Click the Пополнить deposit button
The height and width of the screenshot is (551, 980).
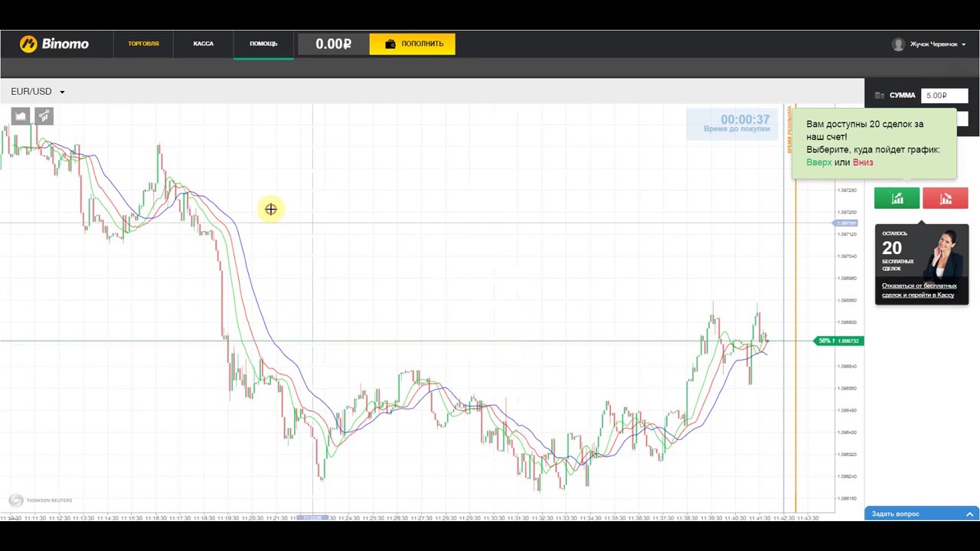click(x=412, y=44)
